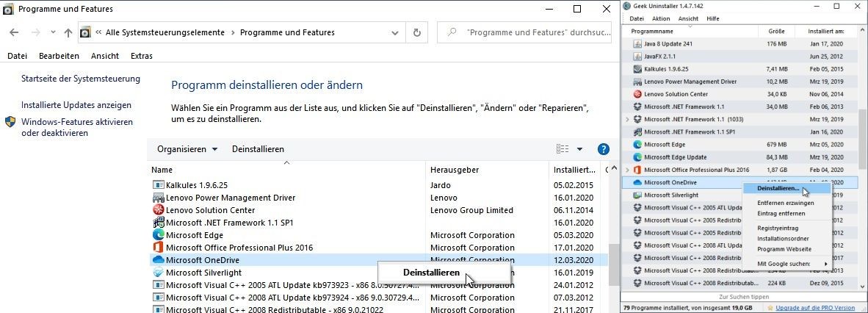Open Windows-Features aktivieren oder deaktivieren link
This screenshot has width=868, height=313.
[x=77, y=127]
